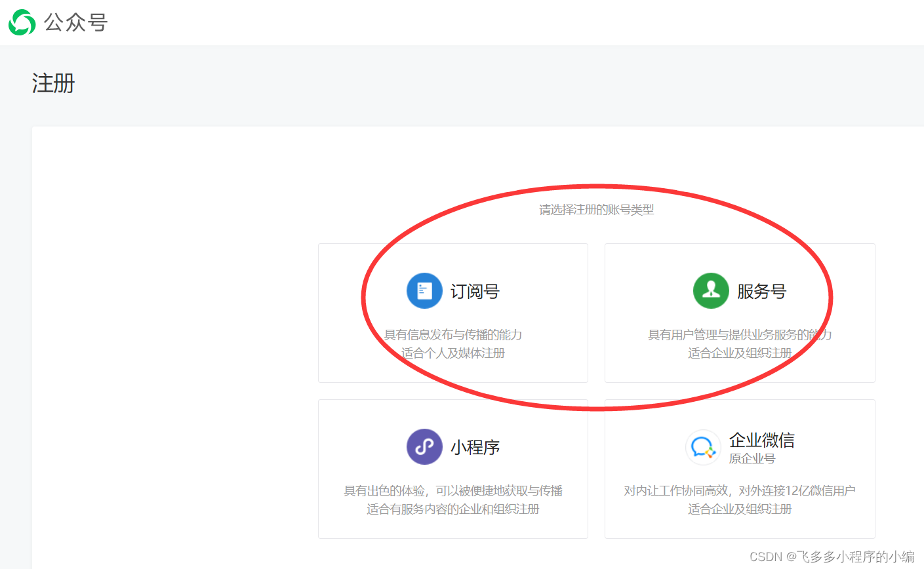The width and height of the screenshot is (924, 569).
Task: Click text 具有出色的体验，可以被便捷地获取与传播
Action: point(453,490)
